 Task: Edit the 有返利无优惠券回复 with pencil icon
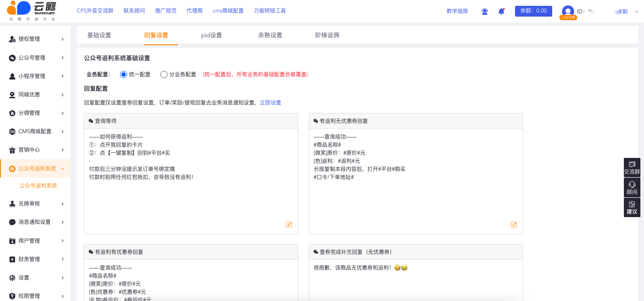[x=514, y=224]
